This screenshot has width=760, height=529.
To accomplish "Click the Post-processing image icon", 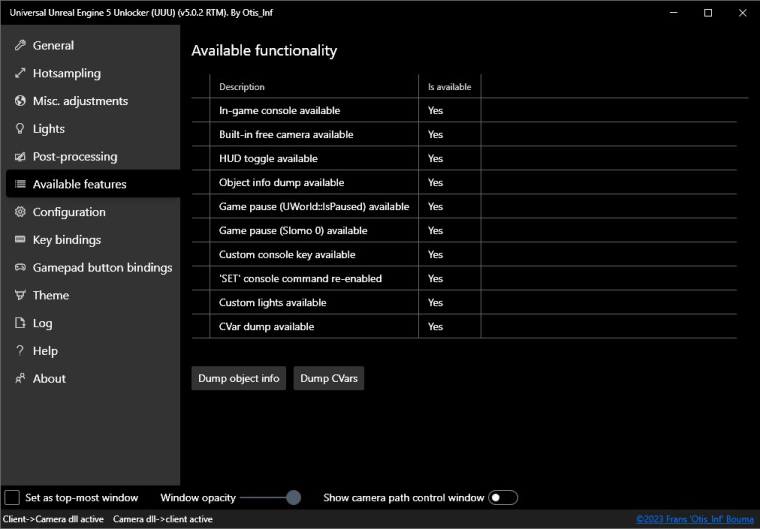I will 20,157.
